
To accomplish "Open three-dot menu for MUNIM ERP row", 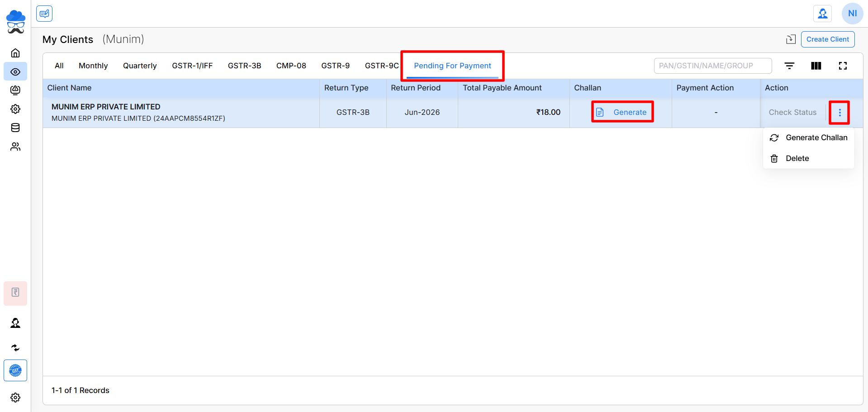I will pyautogui.click(x=840, y=113).
